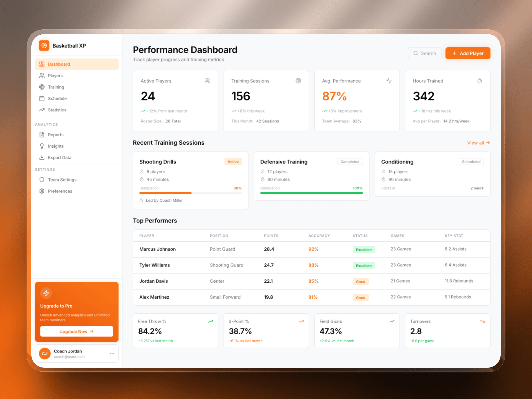This screenshot has height=399, width=532.
Task: Open the Schedule calendar icon
Action: (x=42, y=98)
